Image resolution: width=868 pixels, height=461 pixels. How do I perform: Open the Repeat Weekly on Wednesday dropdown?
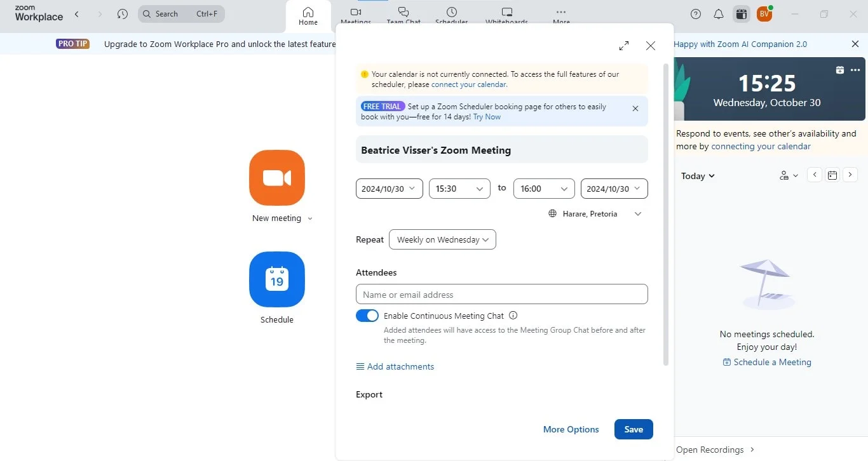(x=442, y=239)
